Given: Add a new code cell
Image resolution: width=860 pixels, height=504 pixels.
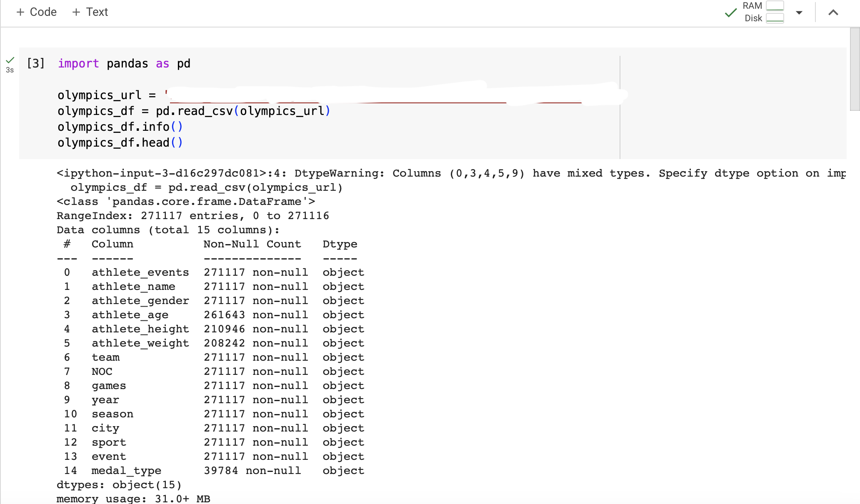Looking at the screenshot, I should pos(36,12).
